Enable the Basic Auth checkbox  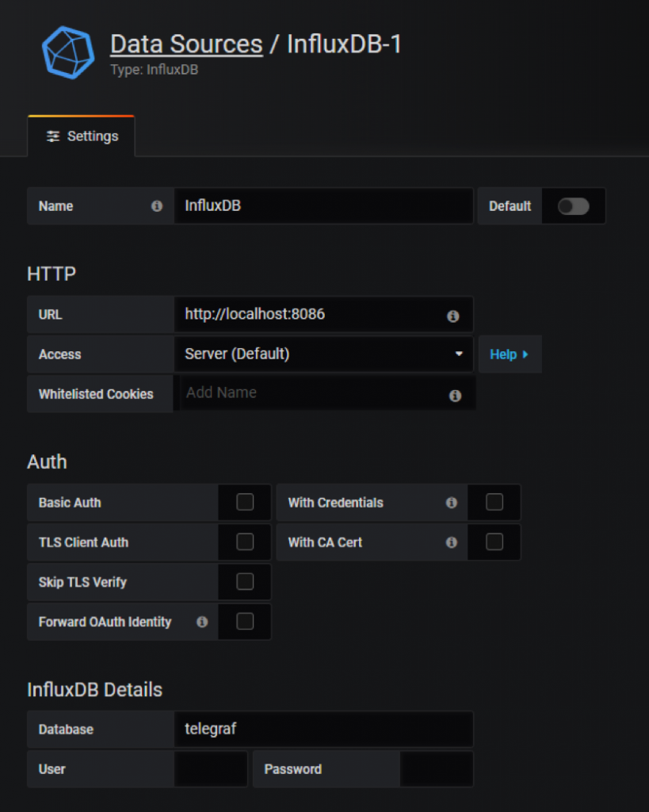[x=245, y=502]
